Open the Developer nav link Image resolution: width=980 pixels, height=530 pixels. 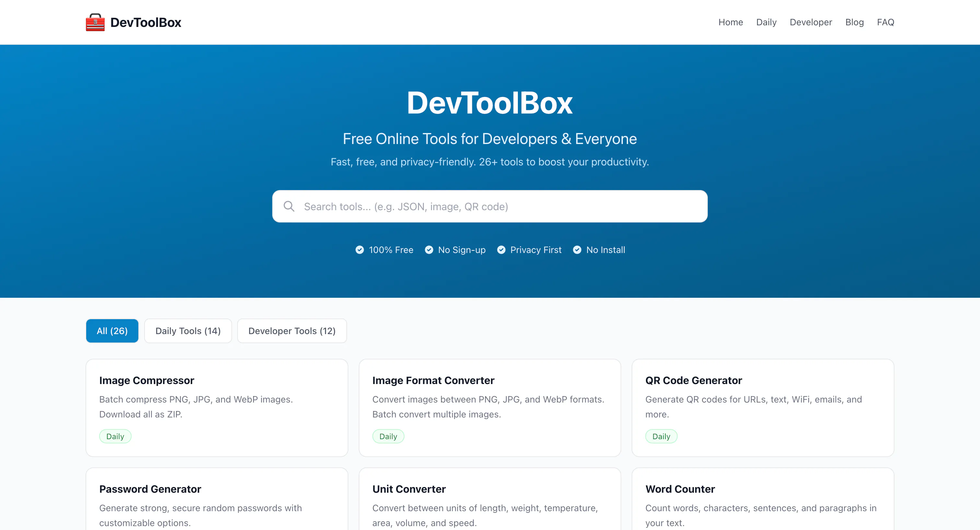(811, 22)
